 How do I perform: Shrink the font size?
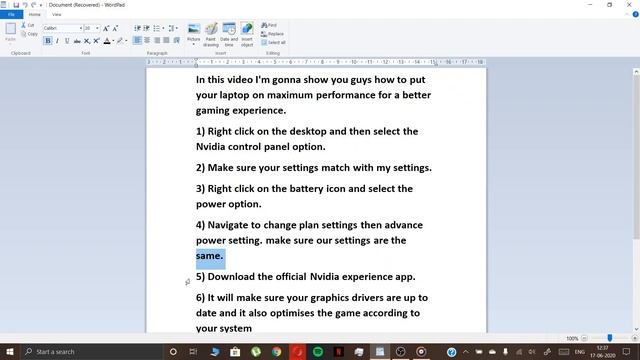click(x=116, y=28)
